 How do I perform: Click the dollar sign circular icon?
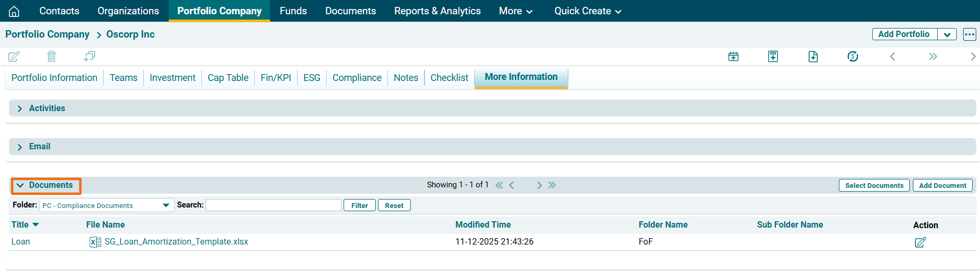853,57
